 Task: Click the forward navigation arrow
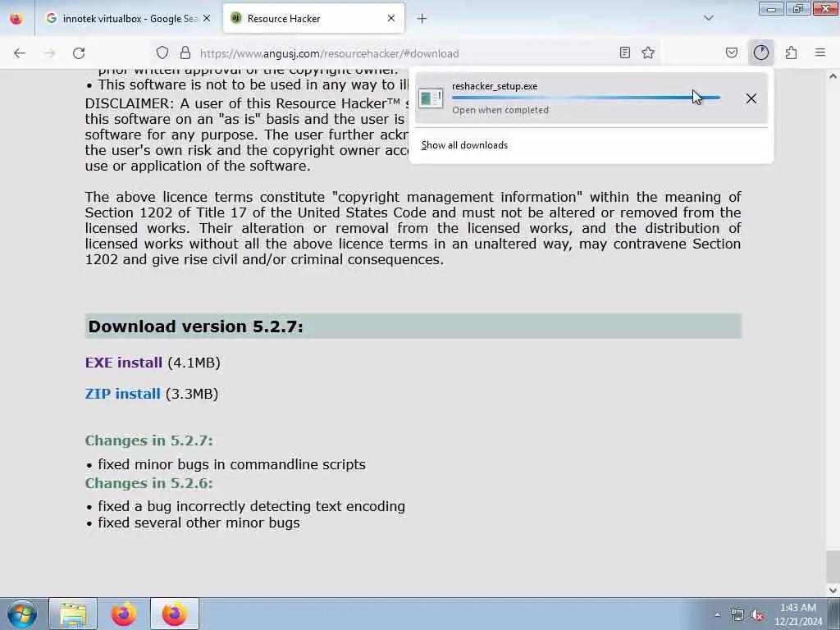[49, 53]
